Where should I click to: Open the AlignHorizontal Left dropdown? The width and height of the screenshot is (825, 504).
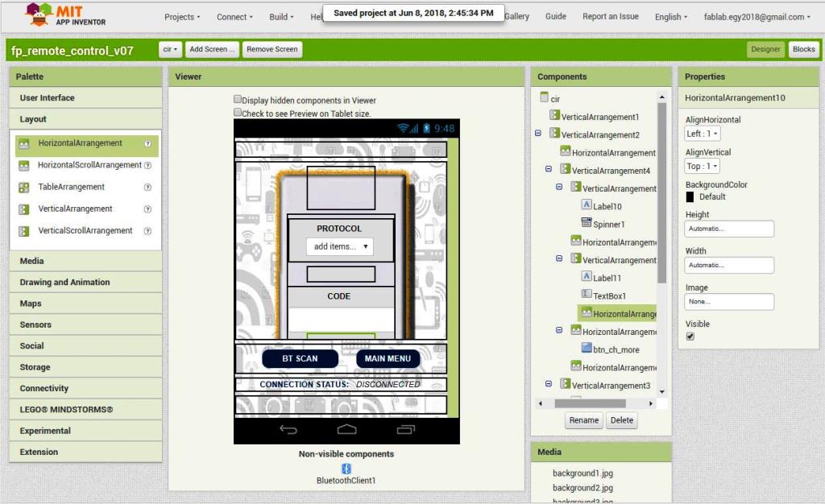click(x=702, y=134)
